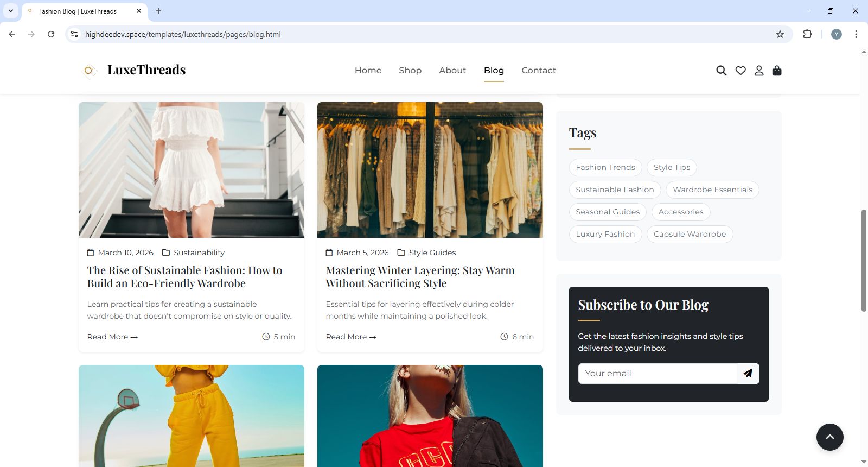This screenshot has height=467, width=868.
Task: Open Chrome's three-dot menu
Action: tap(856, 34)
